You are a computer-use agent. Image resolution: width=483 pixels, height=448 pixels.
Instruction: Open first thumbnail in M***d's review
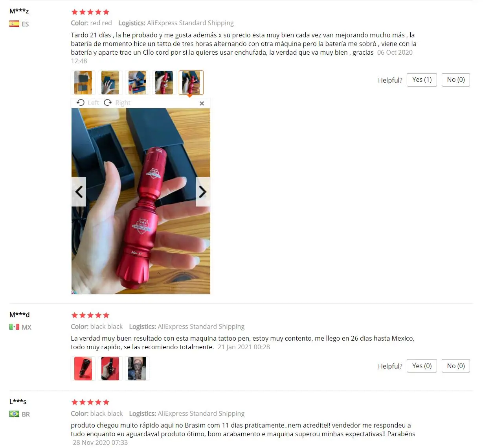(x=83, y=369)
